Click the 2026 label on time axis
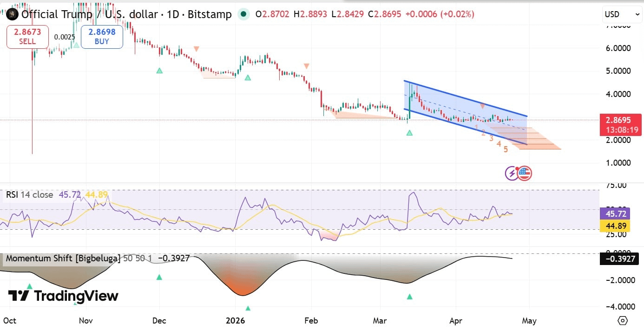 (235, 321)
